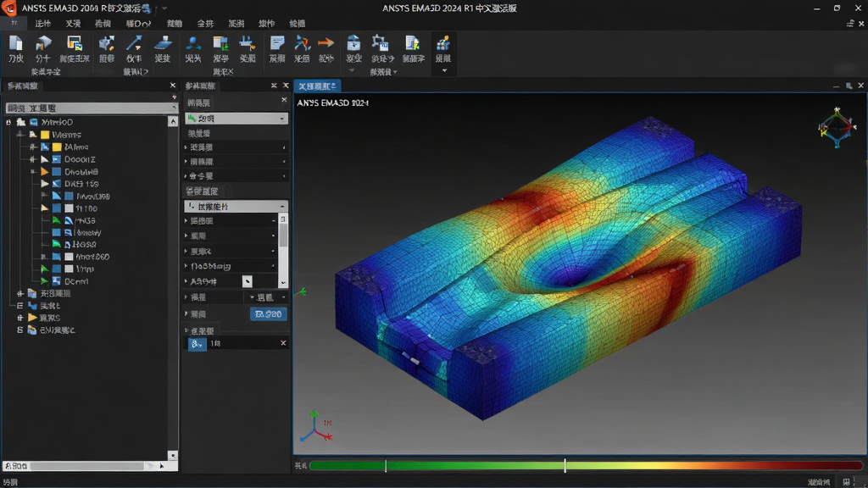Click the gear with arrow ribbon icon
Screen dimensions: 868x488
[x=106, y=44]
